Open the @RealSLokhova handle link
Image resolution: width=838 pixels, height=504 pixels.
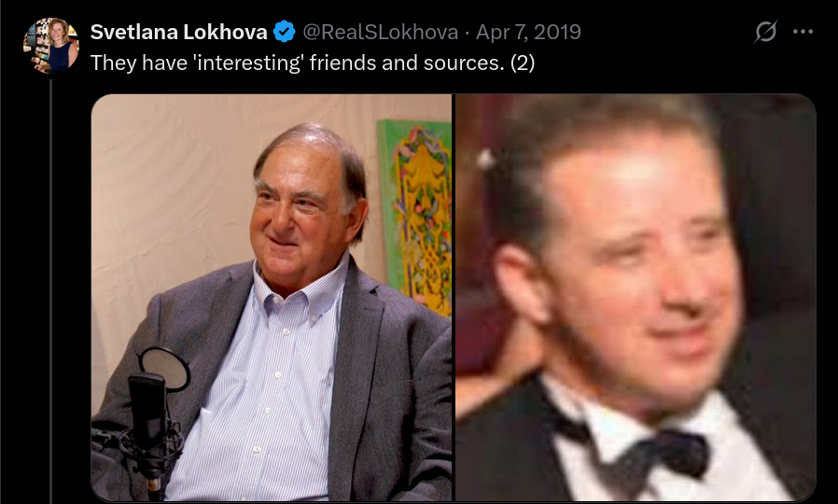click(381, 32)
